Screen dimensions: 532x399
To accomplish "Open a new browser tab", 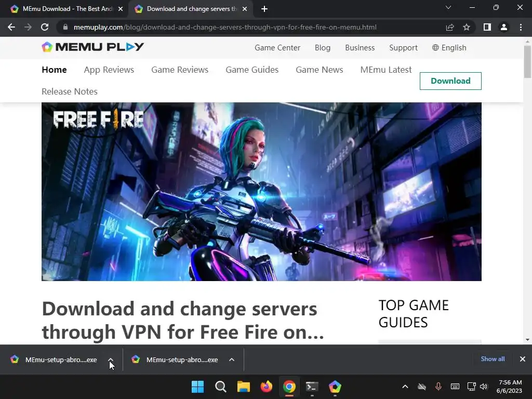I will click(264, 9).
